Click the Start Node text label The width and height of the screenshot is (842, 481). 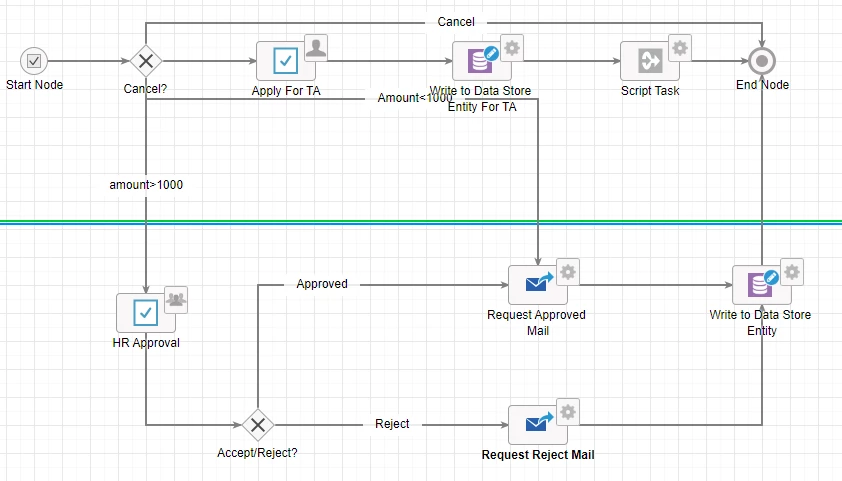[x=34, y=85]
